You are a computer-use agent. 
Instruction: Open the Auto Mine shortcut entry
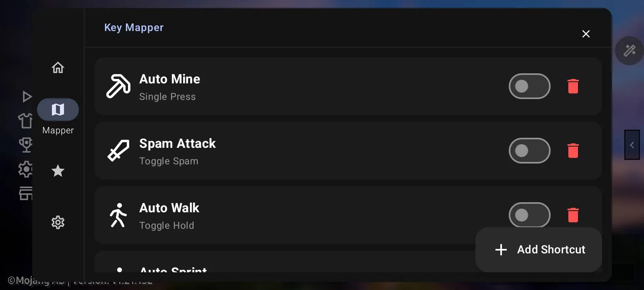[282, 86]
